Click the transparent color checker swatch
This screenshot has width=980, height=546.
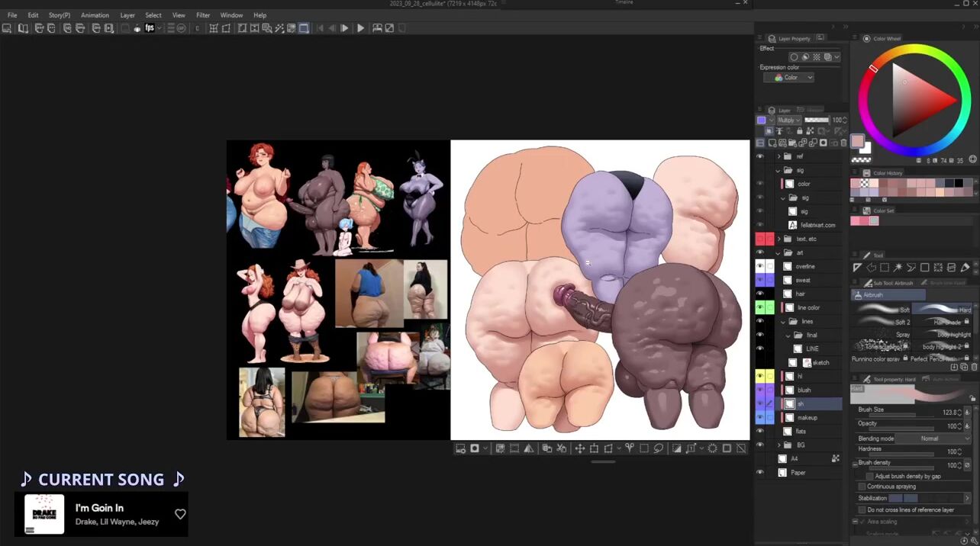(861, 159)
